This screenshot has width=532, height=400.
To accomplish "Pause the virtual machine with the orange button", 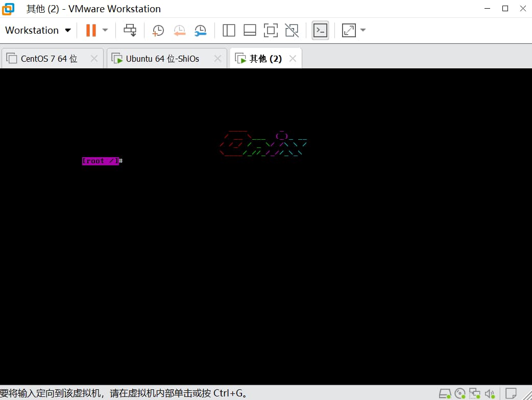I will (91, 30).
